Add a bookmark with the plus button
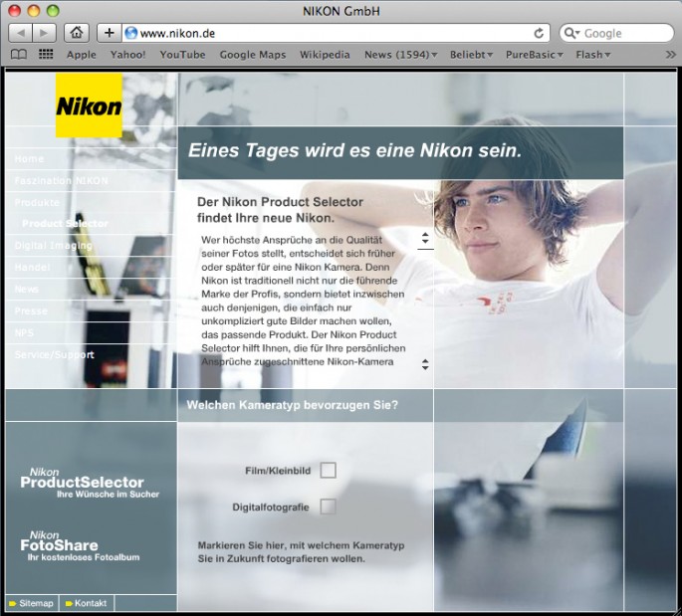Image resolution: width=682 pixels, height=616 pixels. (110, 33)
